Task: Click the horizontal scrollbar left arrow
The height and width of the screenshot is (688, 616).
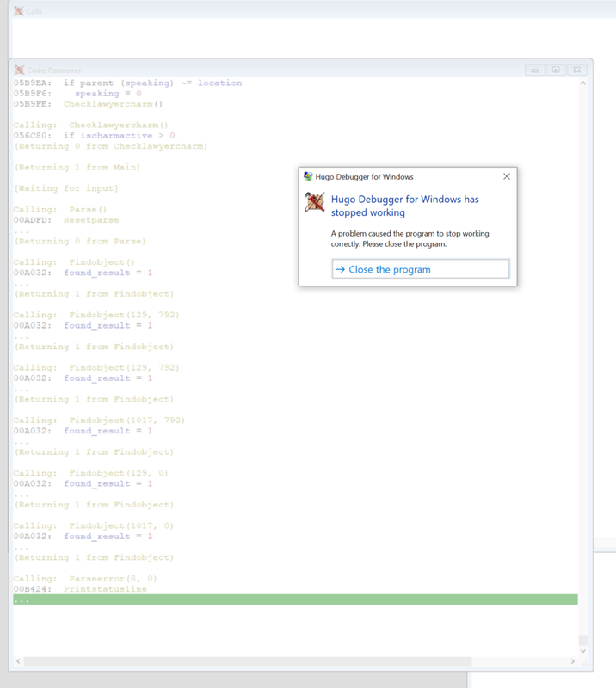Action: pos(18,661)
